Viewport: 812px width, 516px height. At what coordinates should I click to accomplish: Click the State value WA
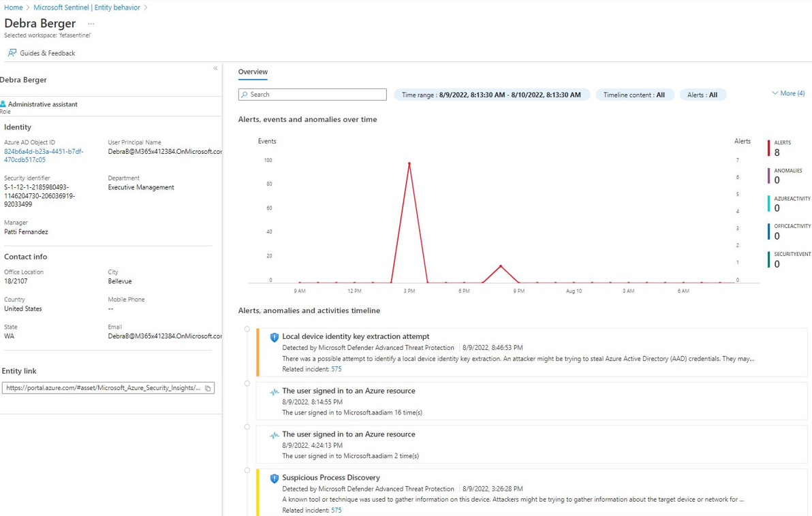pyautogui.click(x=10, y=336)
